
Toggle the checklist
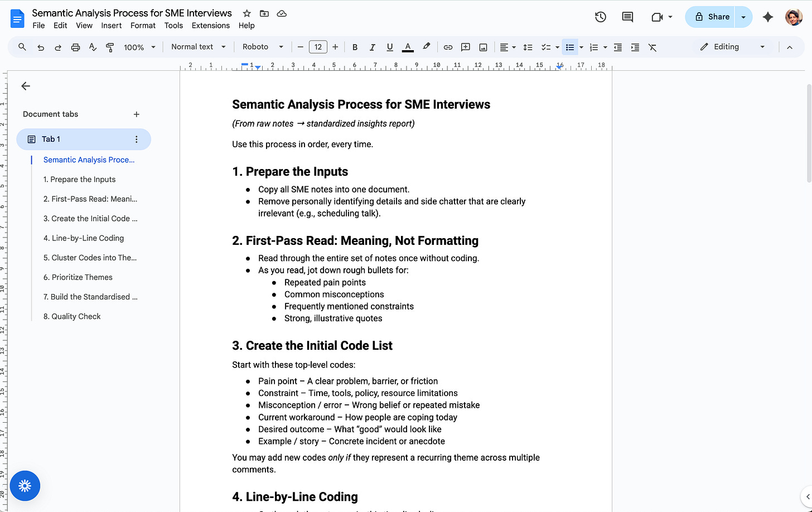point(546,47)
